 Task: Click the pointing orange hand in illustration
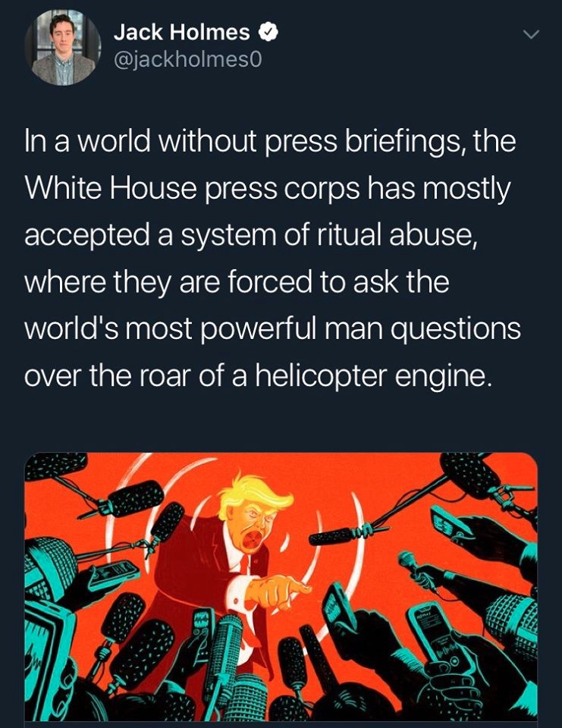pos(278,591)
